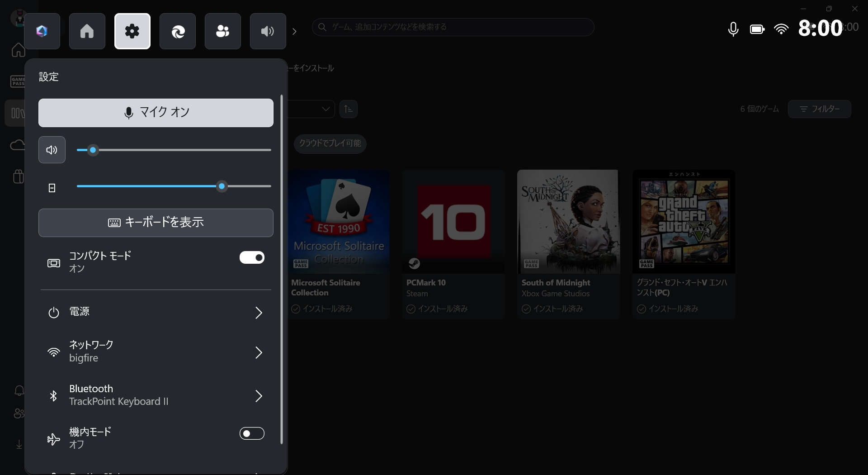868x475 pixels.
Task: Open the library sort dropdown
Action: click(311, 109)
